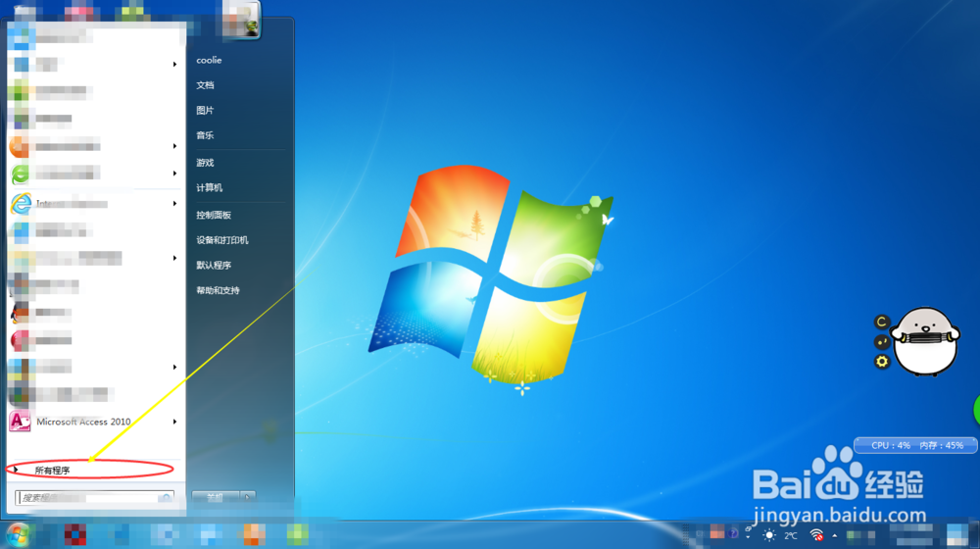Screen dimensions: 980x549
Task: Open 设备和打印机 (Devices and Printers)
Action: point(221,240)
